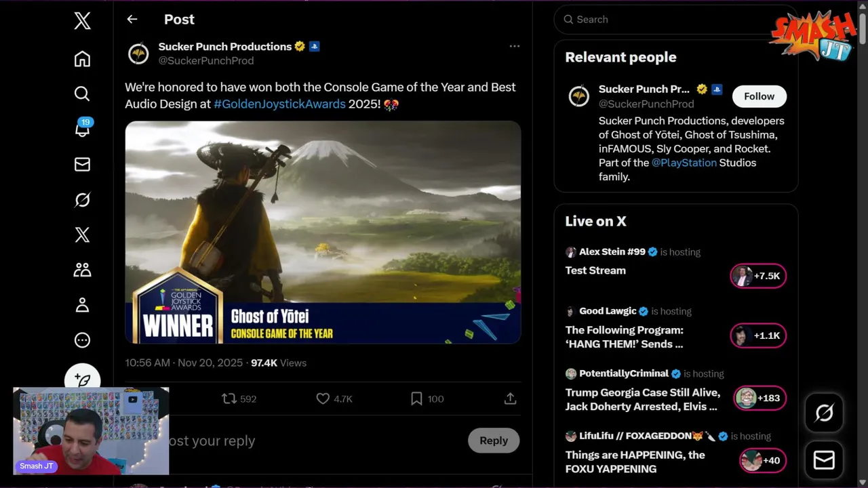Open the #GoldenJoystickAwards hashtag link

point(279,104)
